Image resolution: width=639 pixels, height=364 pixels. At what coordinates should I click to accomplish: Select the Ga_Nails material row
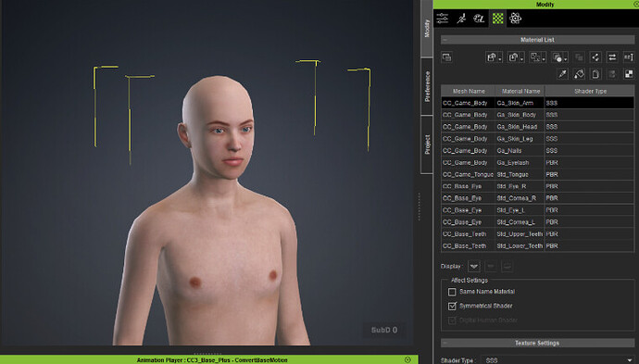tap(537, 151)
